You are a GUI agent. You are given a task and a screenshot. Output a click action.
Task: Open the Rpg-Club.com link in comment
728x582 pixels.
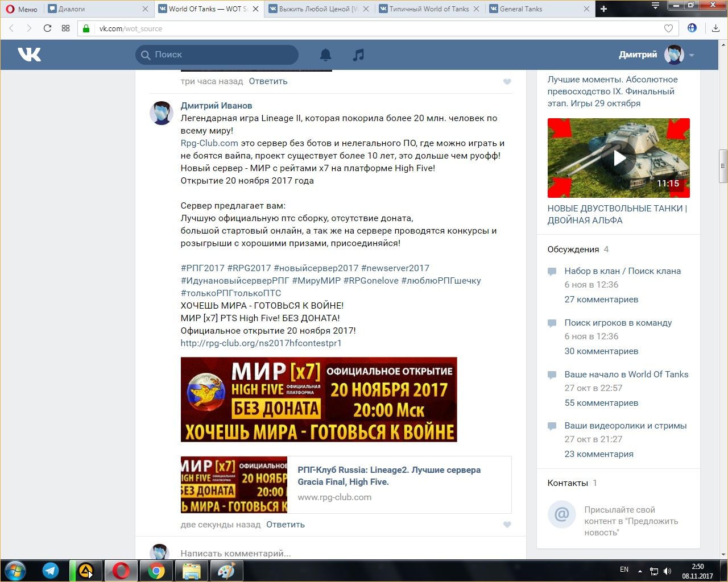tap(209, 143)
